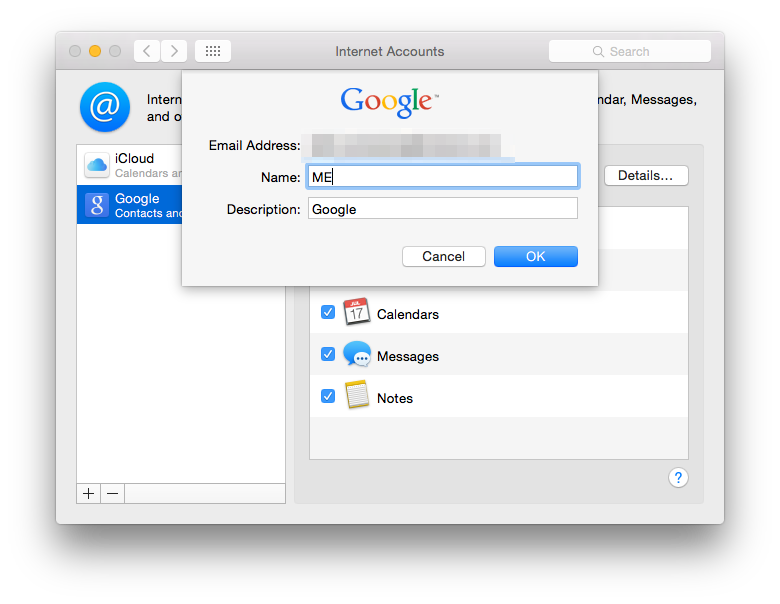Viewport: 780px width, 604px height.
Task: Click the Internet Accounts window title
Action: click(390, 51)
